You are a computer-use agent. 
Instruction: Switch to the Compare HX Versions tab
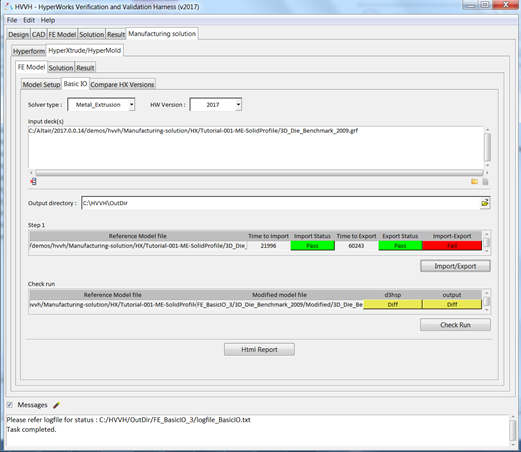coord(122,85)
